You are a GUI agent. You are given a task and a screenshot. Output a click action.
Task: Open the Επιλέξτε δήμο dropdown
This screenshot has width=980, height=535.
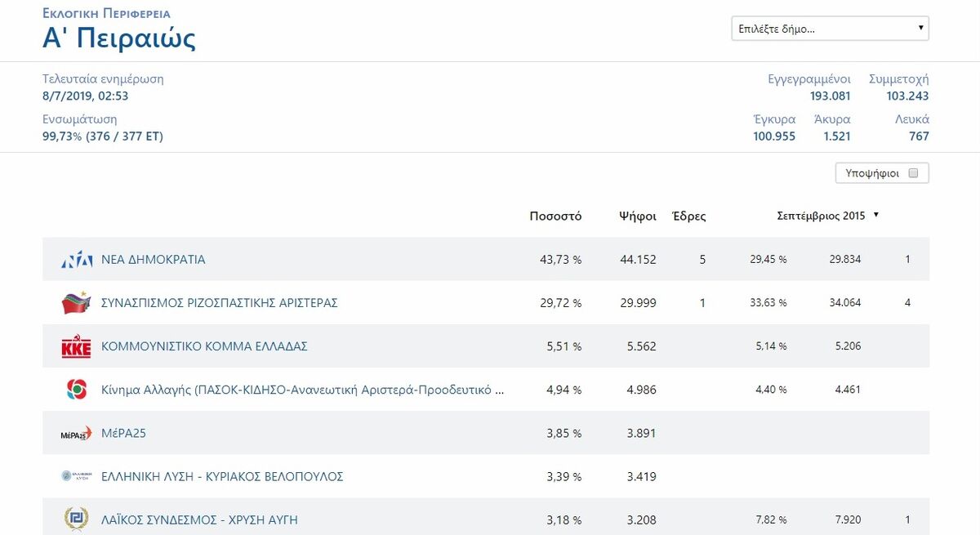point(831,29)
